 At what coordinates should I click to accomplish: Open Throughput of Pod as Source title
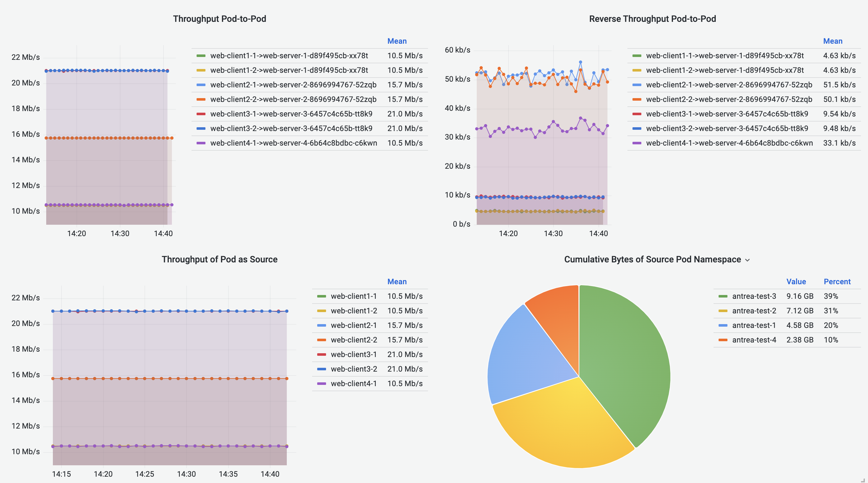[219, 259]
